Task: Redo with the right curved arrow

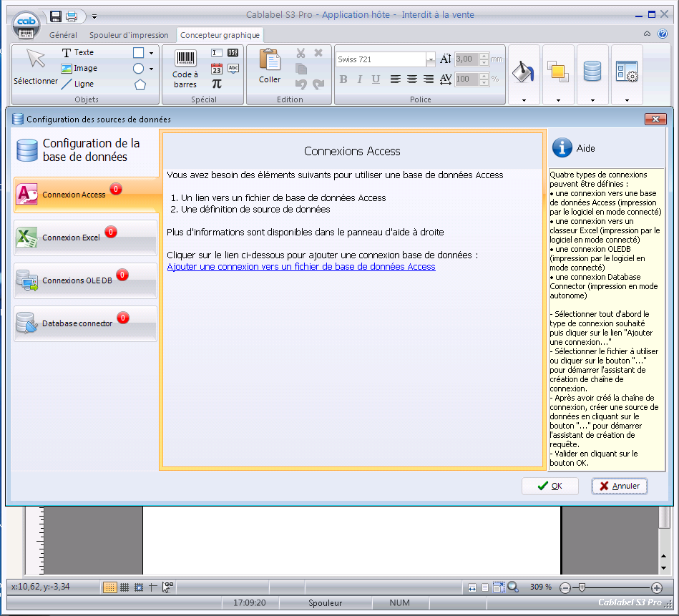Action: click(x=318, y=84)
